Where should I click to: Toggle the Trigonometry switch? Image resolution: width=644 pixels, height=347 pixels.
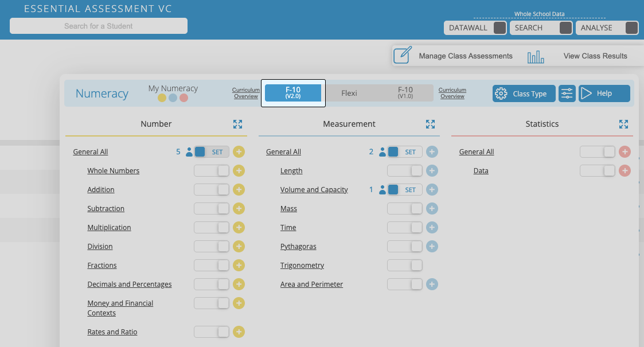[x=404, y=265]
